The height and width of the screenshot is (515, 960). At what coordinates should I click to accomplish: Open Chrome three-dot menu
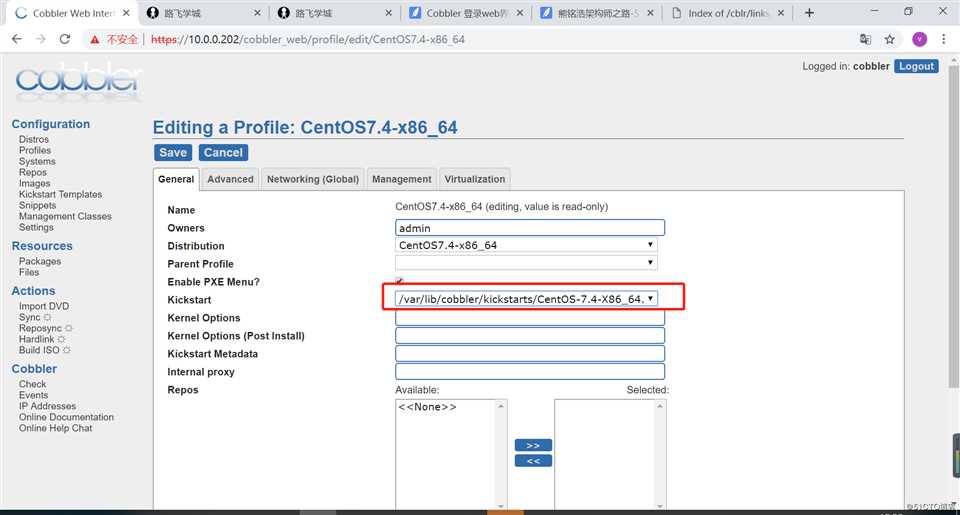[x=943, y=39]
